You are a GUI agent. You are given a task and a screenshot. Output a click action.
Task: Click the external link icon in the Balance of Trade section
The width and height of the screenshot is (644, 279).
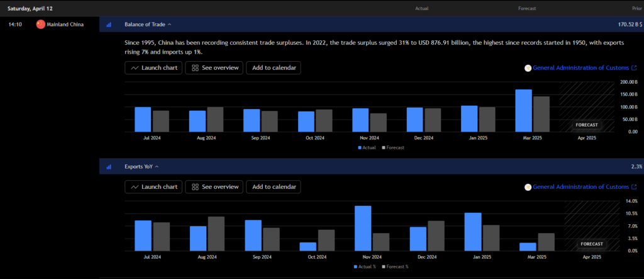click(634, 68)
